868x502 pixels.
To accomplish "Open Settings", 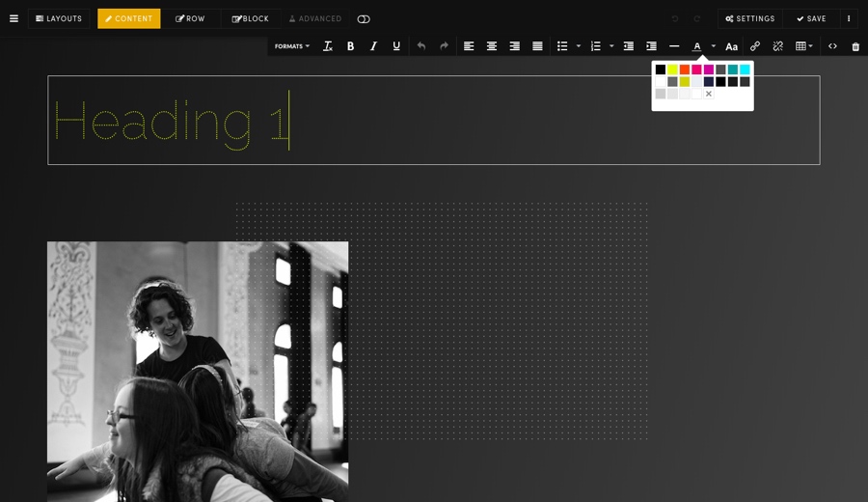I will pyautogui.click(x=750, y=19).
